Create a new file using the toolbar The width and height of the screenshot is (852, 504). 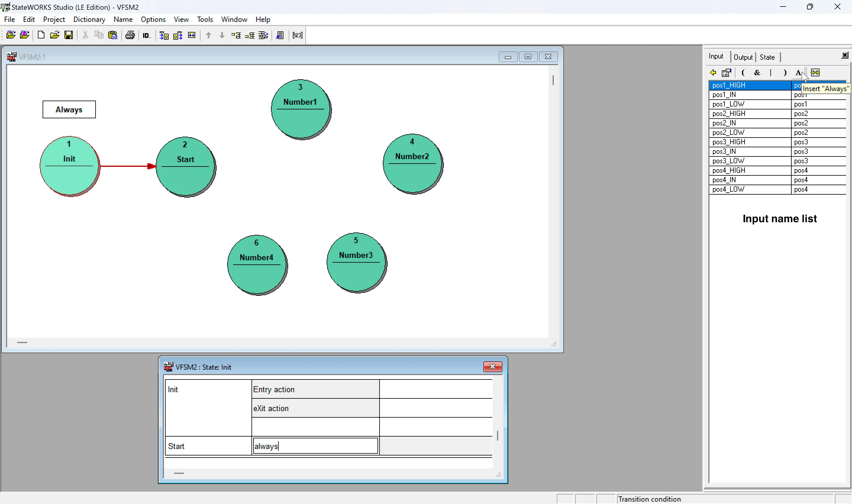pyautogui.click(x=41, y=35)
